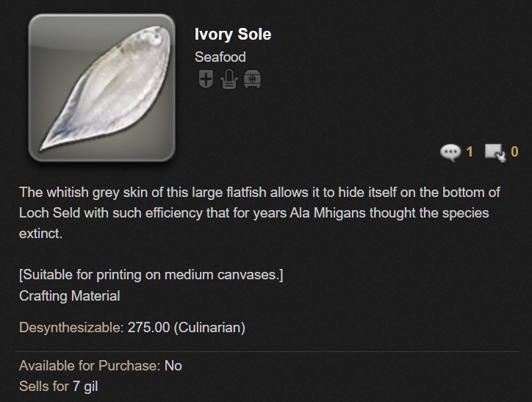Image resolution: width=532 pixels, height=402 pixels.
Task: Click the 275.00 (Culinarian) desynthesis value
Action: click(x=186, y=328)
